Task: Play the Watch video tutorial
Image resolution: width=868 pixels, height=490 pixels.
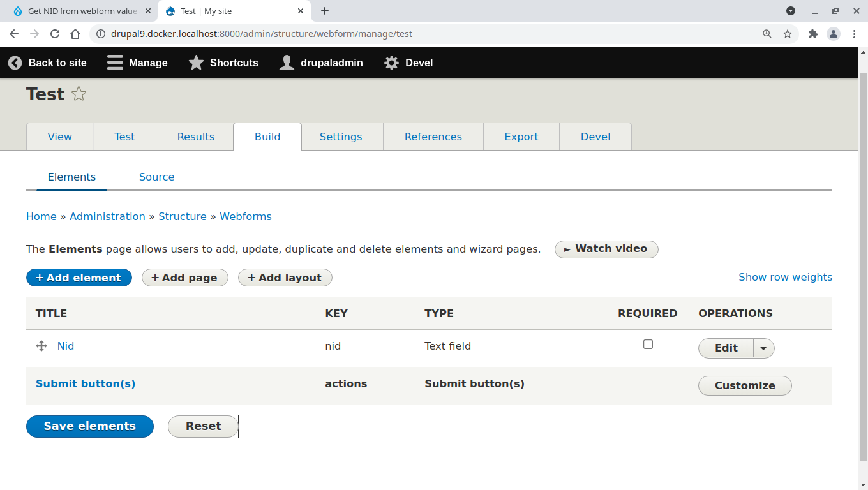Action: (606, 249)
